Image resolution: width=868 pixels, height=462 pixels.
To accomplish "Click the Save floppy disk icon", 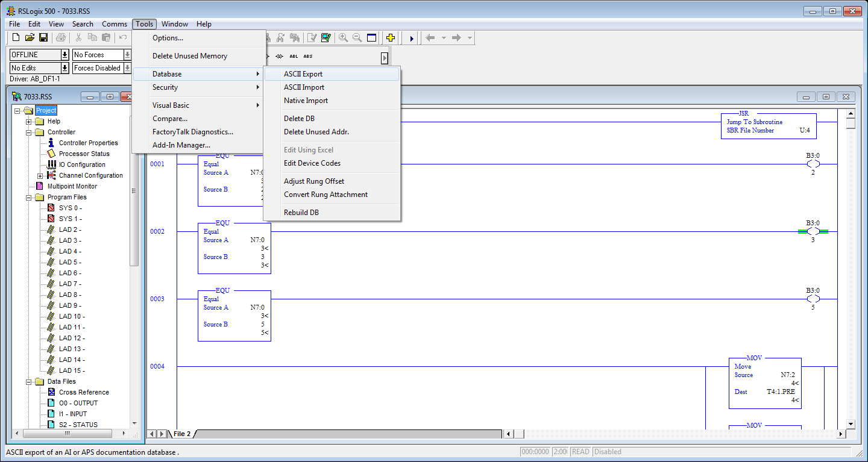I will pyautogui.click(x=43, y=37).
